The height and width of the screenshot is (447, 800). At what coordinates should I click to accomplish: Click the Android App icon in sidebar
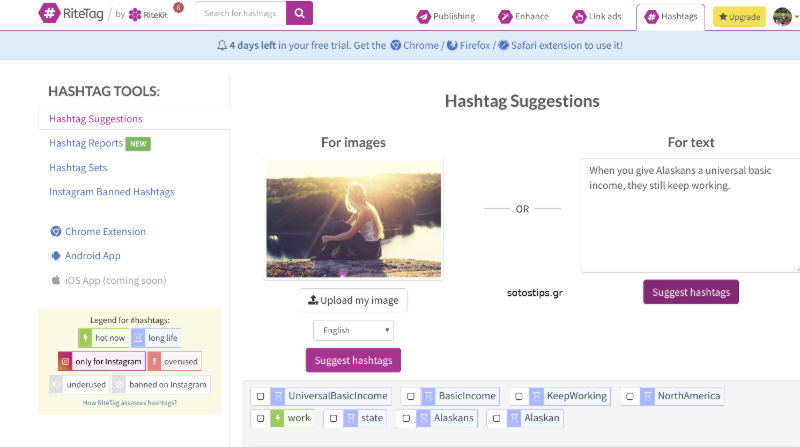point(56,256)
